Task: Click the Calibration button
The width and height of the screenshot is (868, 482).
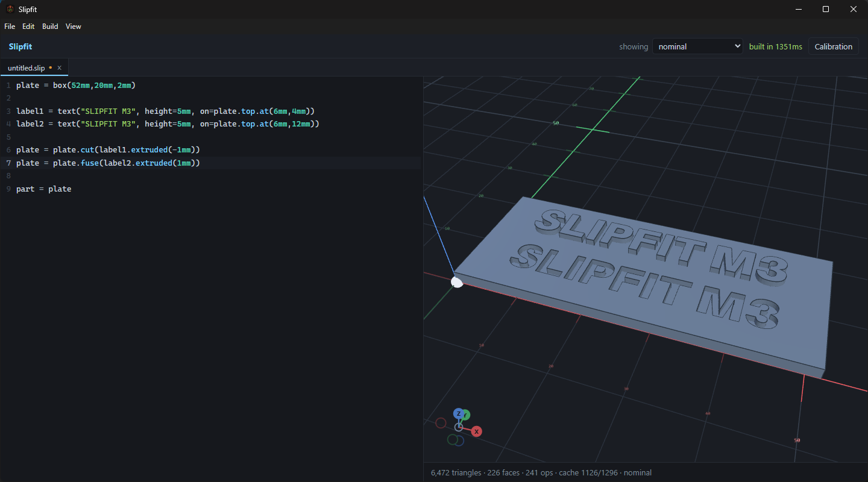Action: 834,46
